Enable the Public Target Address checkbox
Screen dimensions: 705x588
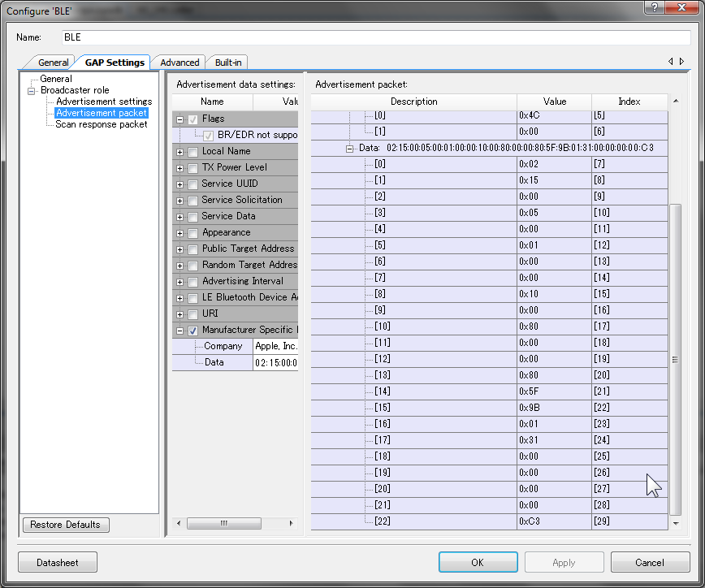click(193, 249)
